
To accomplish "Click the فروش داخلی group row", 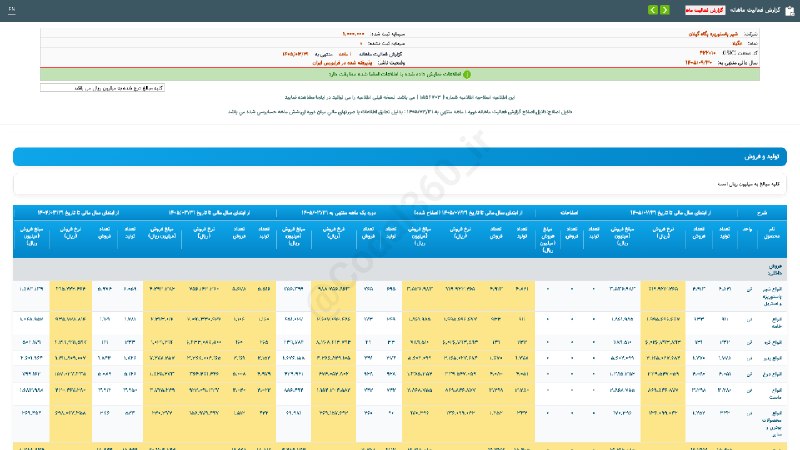I will (400, 269).
